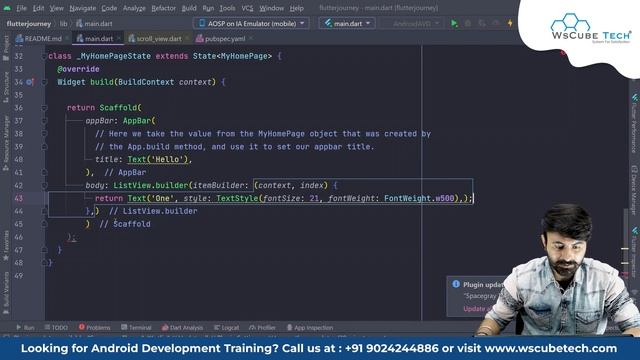
Task: Open the Logcat tool window
Action: tap(227, 327)
